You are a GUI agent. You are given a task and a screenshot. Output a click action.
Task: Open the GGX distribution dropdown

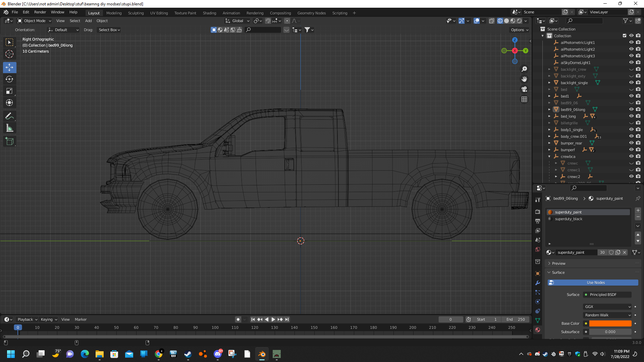607,307
